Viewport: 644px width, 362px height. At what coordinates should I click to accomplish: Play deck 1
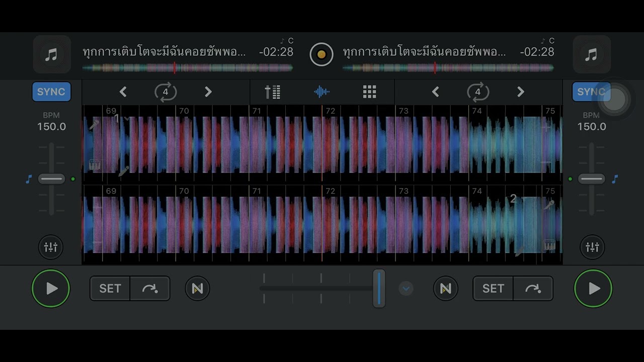tap(51, 289)
